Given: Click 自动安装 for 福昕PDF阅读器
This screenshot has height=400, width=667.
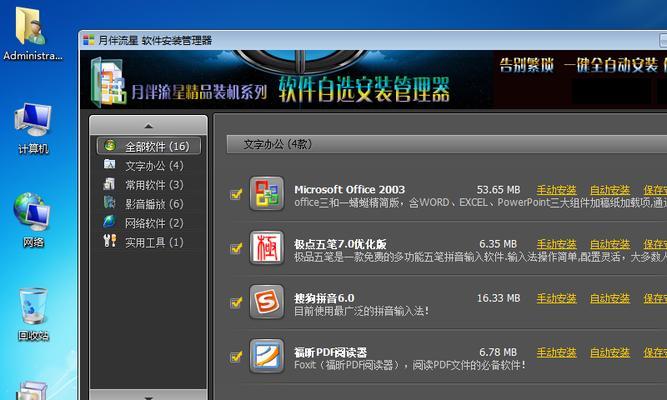Looking at the screenshot, I should (x=610, y=352).
